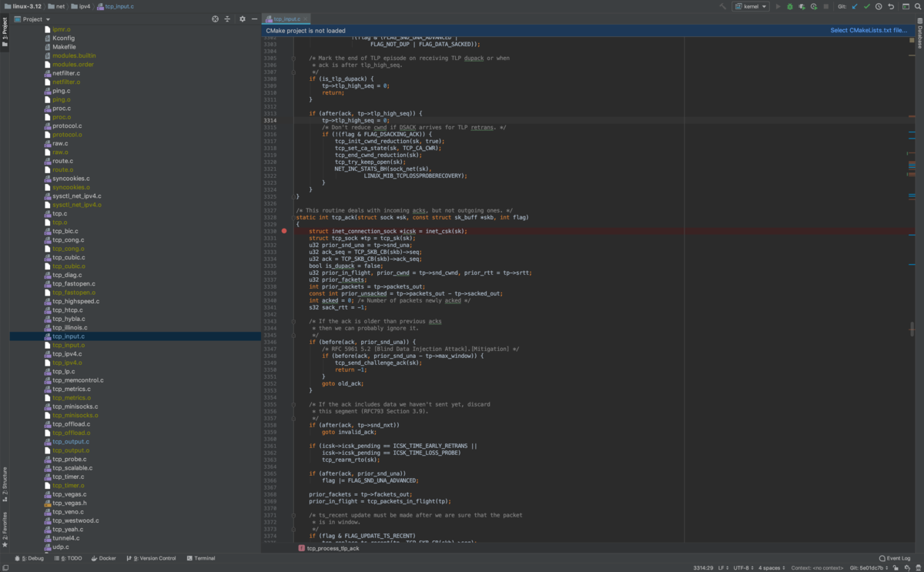
Task: Click Collapse All icon in Project panel
Action: [227, 18]
